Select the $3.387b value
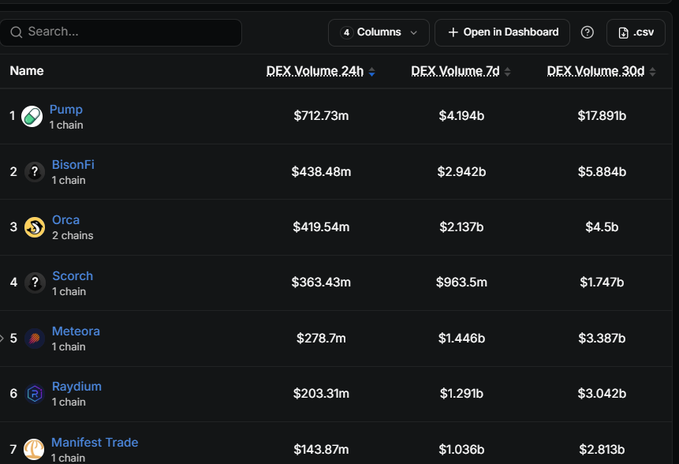Image resolution: width=679 pixels, height=464 pixels. [x=602, y=338]
